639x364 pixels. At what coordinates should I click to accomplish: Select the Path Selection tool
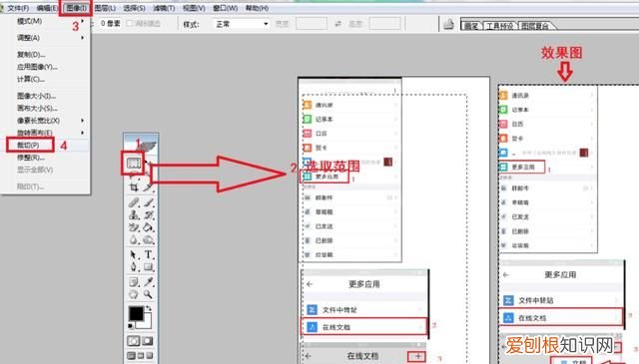pos(134,255)
